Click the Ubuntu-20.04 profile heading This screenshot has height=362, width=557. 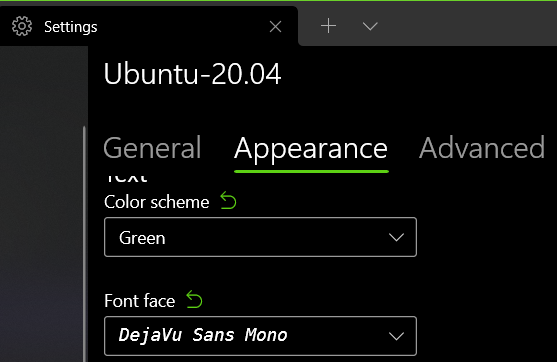pyautogui.click(x=193, y=74)
